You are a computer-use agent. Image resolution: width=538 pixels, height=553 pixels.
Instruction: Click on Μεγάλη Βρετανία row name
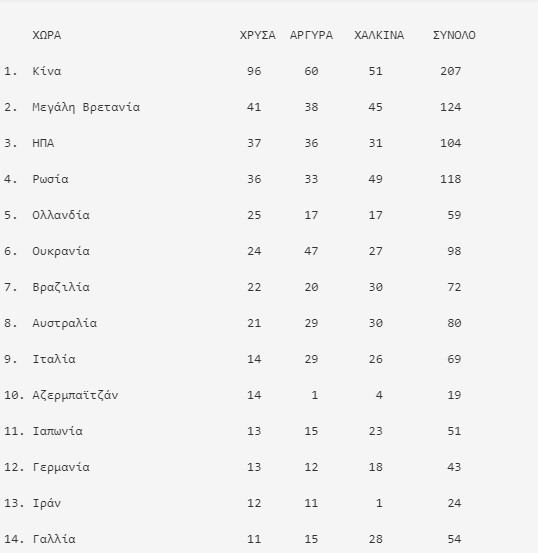point(86,107)
